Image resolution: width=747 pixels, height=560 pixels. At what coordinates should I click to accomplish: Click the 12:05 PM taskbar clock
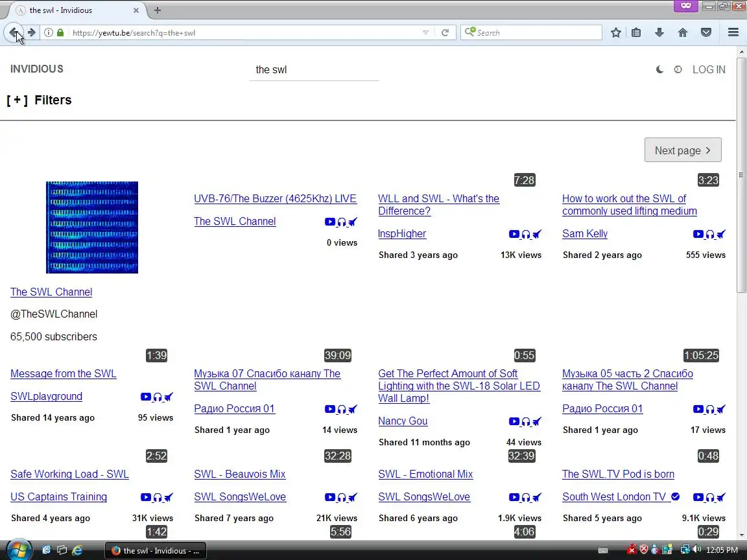(x=722, y=550)
